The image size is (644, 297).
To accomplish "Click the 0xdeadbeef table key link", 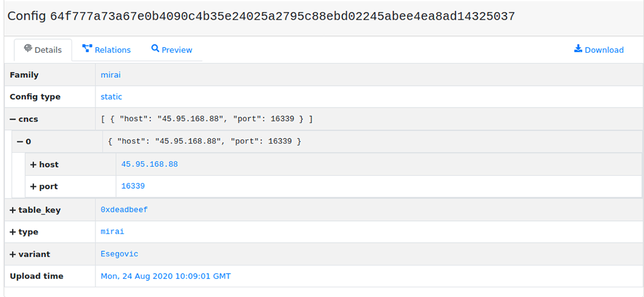I will pyautogui.click(x=124, y=209).
